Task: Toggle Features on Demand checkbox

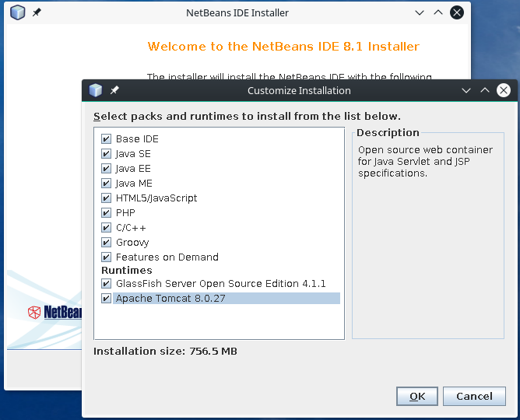Action: [106, 257]
